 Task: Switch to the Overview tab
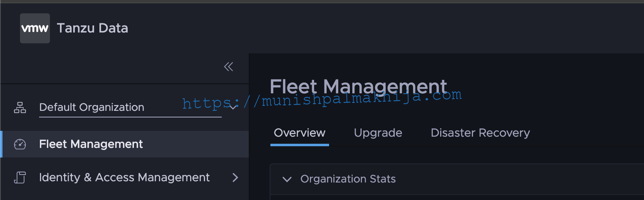pyautogui.click(x=300, y=133)
